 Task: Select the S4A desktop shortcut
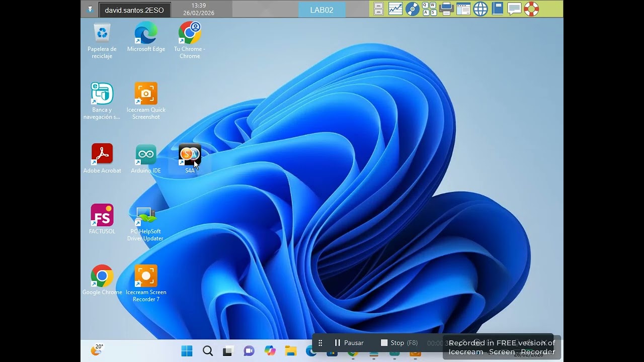[190, 159]
